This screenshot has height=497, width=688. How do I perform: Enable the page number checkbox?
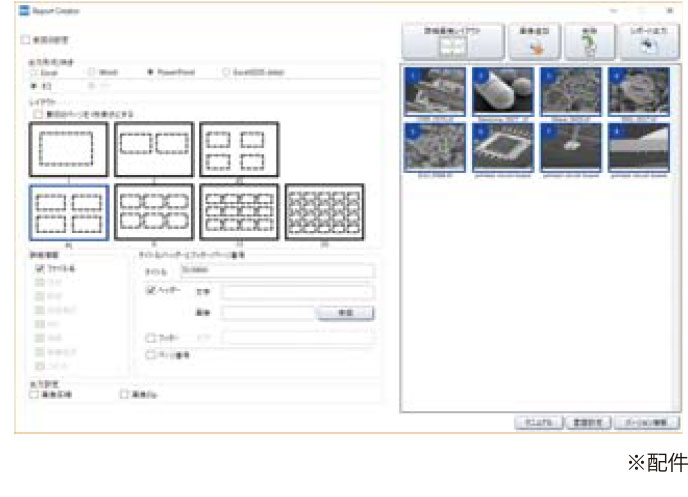(152, 354)
